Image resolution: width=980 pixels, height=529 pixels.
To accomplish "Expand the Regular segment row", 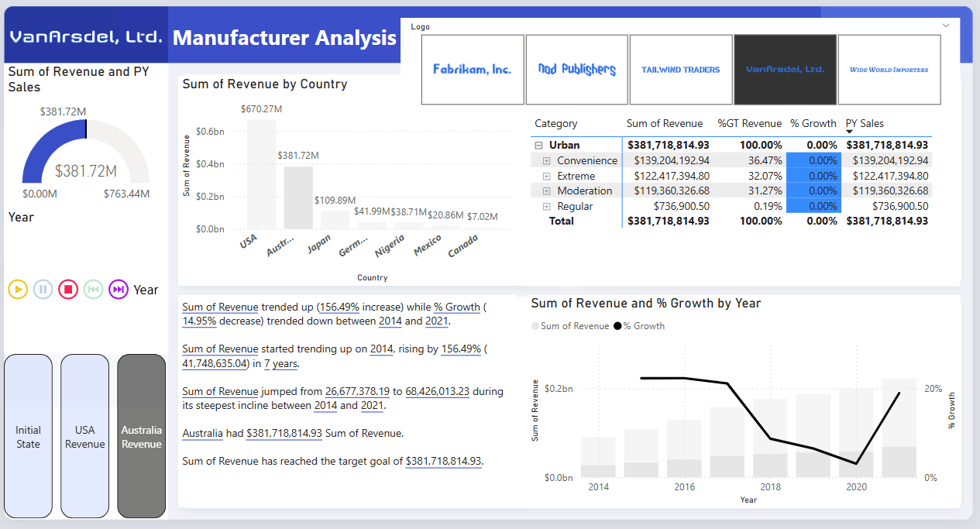I will pos(546,207).
